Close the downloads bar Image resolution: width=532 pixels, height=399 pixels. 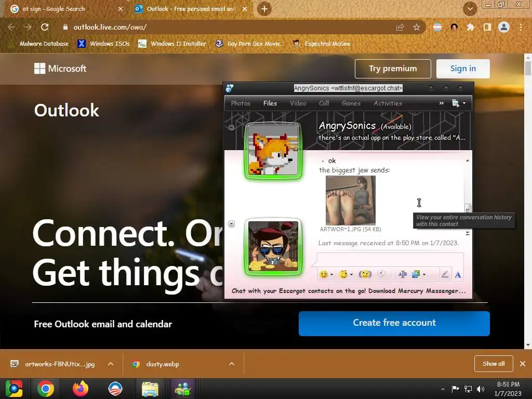pyautogui.click(x=523, y=364)
